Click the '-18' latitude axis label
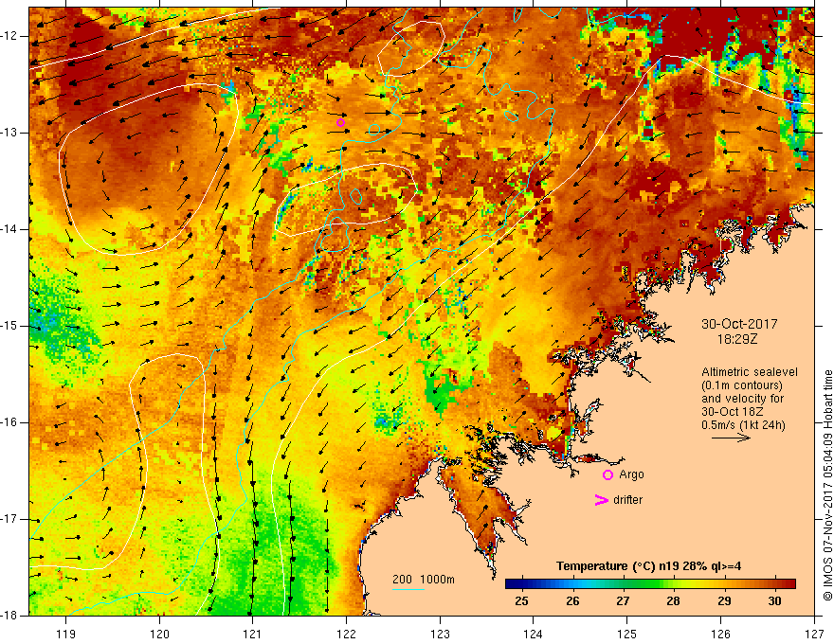 [x=9, y=616]
